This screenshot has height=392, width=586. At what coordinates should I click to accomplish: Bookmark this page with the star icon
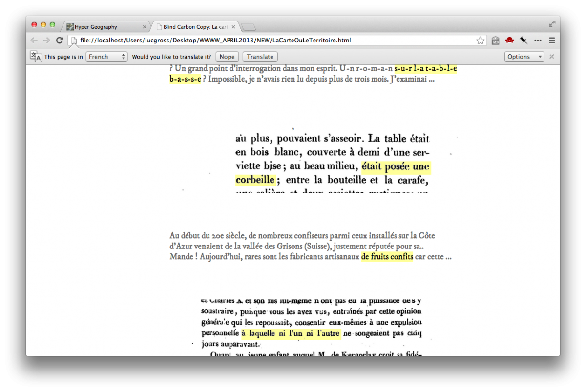point(481,41)
